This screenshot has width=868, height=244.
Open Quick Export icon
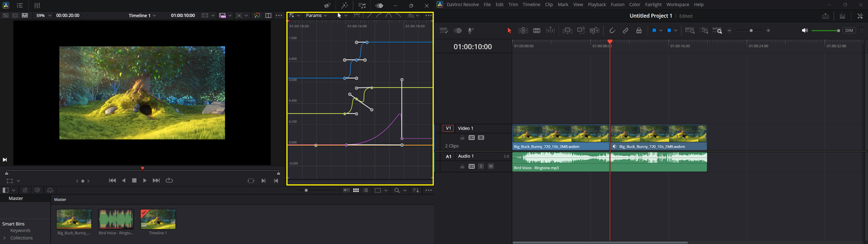(825, 16)
